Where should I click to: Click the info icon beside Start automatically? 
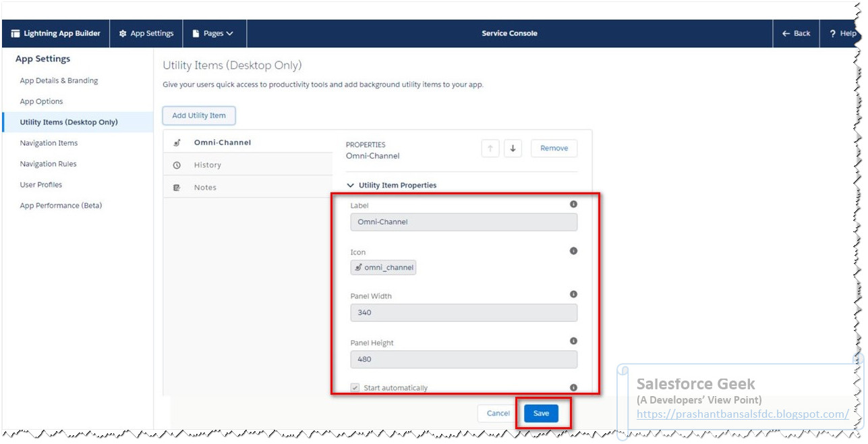[x=573, y=388]
